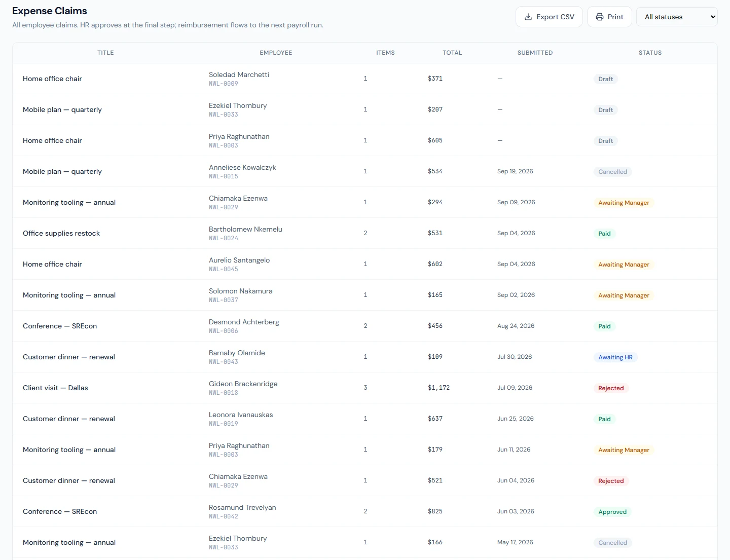
Task: Open Office supplies restock claim
Action: (x=61, y=233)
